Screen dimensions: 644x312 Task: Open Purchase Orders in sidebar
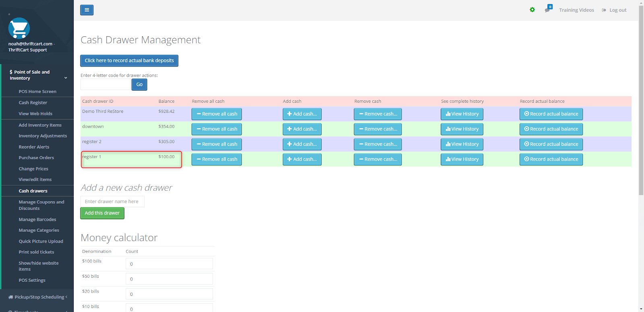(x=36, y=158)
